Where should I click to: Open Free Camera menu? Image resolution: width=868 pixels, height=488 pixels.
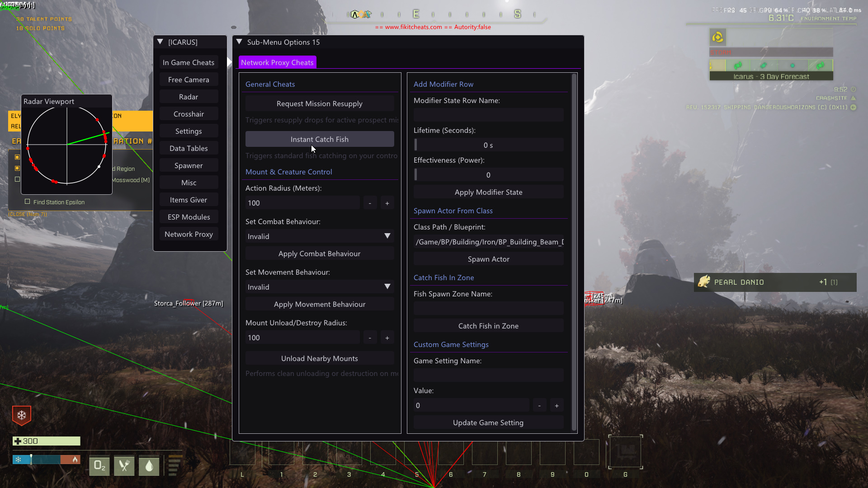[x=189, y=80]
